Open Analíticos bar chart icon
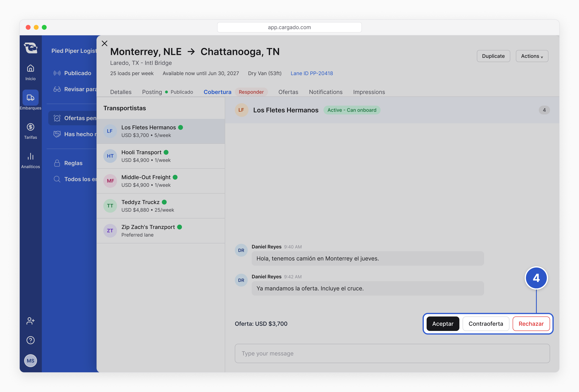Screen dimensions: 579x392 point(30,156)
